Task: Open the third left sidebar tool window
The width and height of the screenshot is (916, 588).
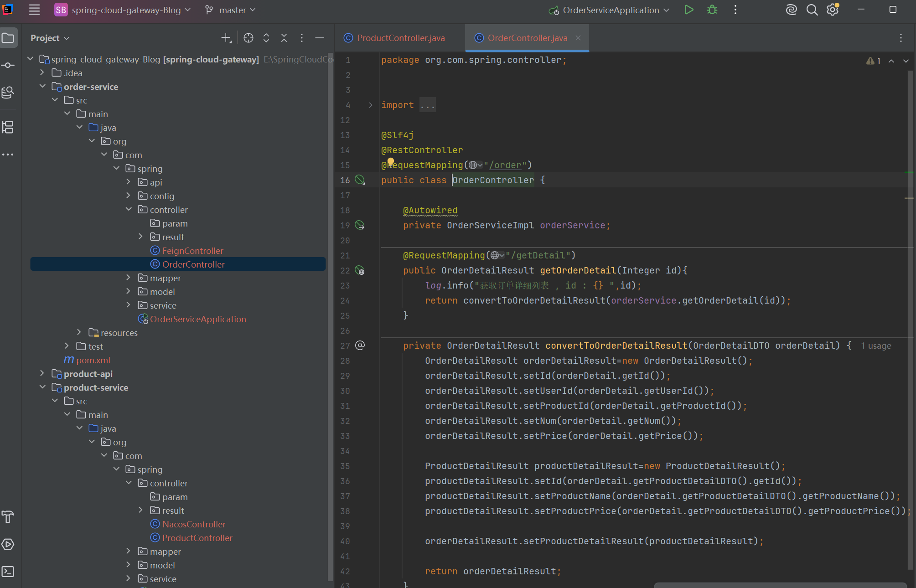Action: click(x=8, y=93)
